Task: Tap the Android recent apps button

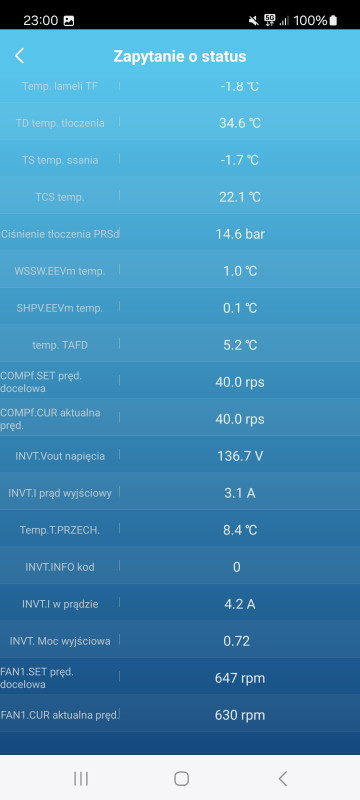Action: click(x=81, y=778)
